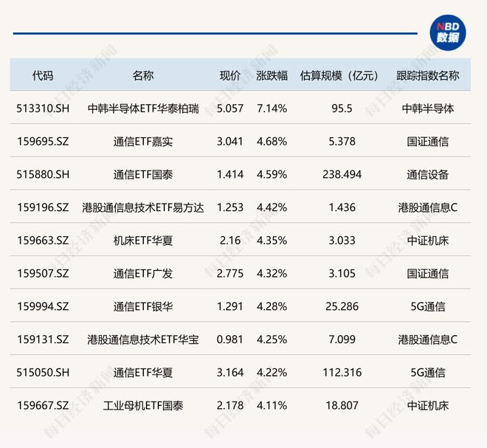Click the NBD 数据 logo badge
The image size is (487, 448).
point(448,33)
